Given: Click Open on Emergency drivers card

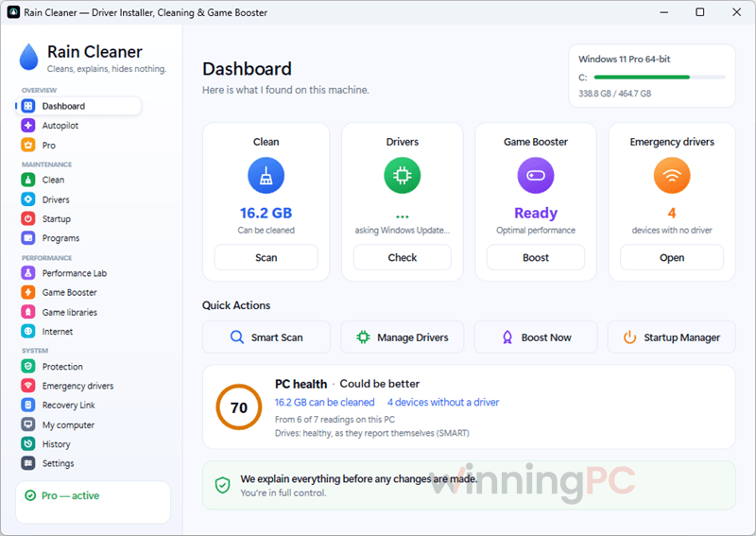Looking at the screenshot, I should [x=672, y=258].
